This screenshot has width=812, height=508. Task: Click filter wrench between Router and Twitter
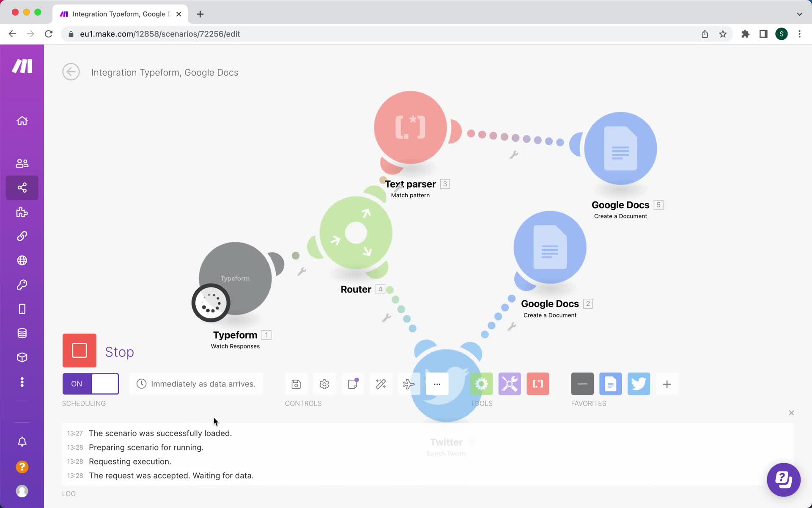pos(387,317)
